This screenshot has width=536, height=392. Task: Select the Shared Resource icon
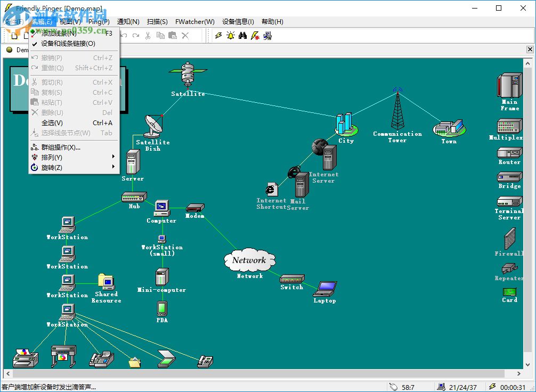(x=107, y=282)
